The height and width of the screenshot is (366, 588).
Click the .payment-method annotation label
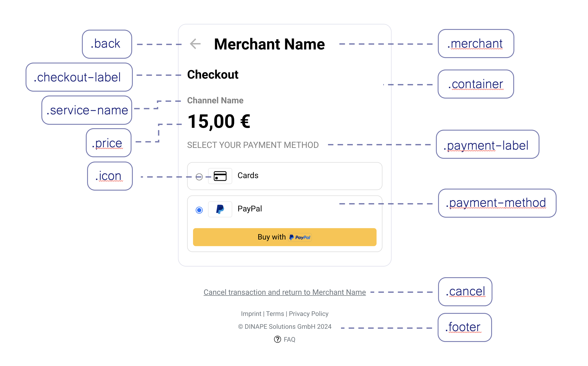pos(497,203)
